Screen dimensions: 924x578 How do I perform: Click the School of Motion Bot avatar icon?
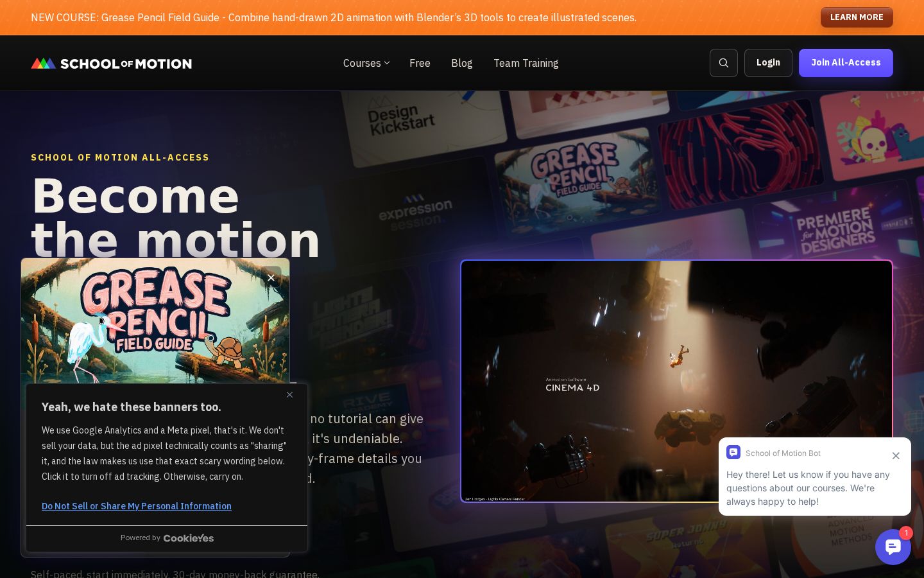[733, 452]
